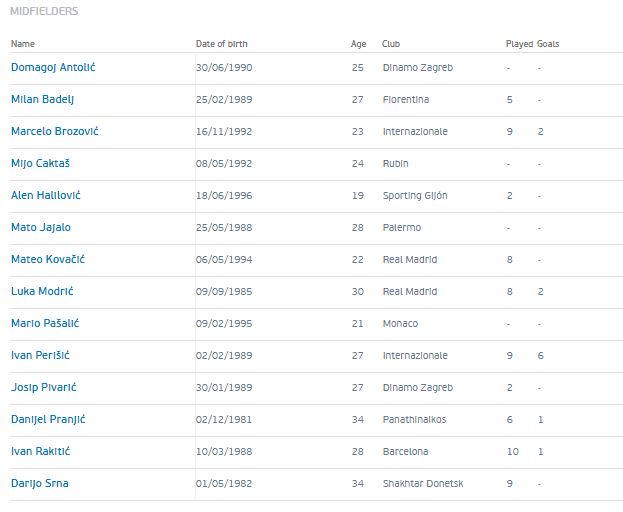Select birth date 09/09/1985 cell

[x=224, y=292]
